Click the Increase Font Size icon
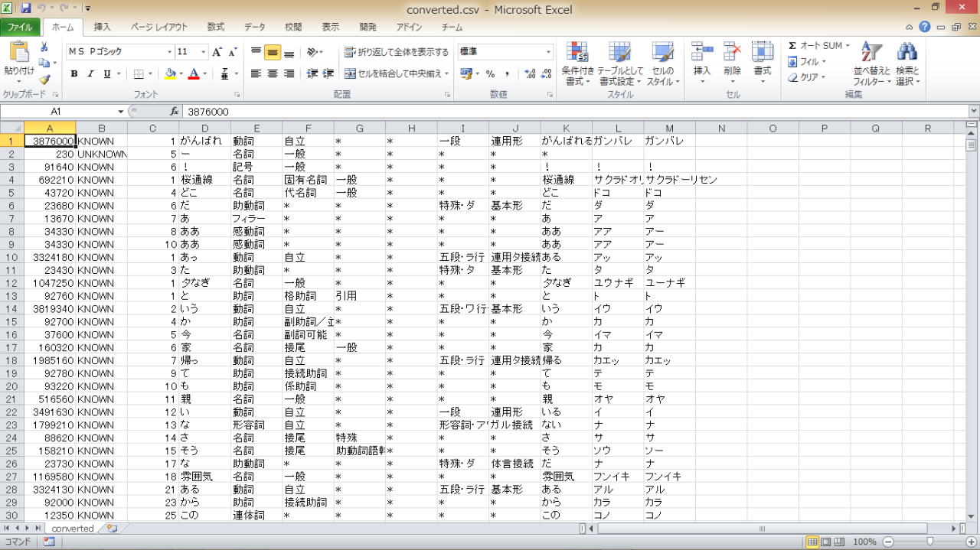 217,52
